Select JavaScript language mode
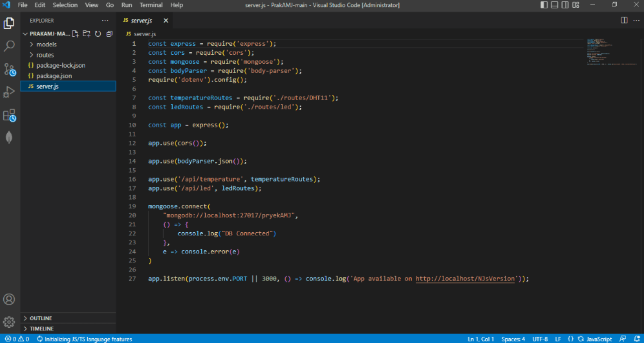Image resolution: width=644 pixels, height=343 pixels. coord(599,339)
